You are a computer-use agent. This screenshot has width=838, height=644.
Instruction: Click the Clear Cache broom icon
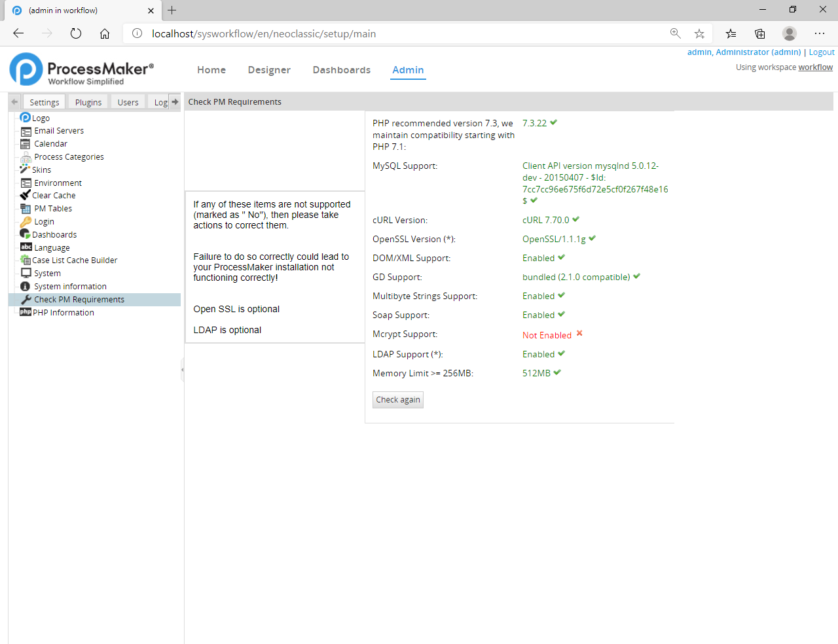click(x=25, y=195)
